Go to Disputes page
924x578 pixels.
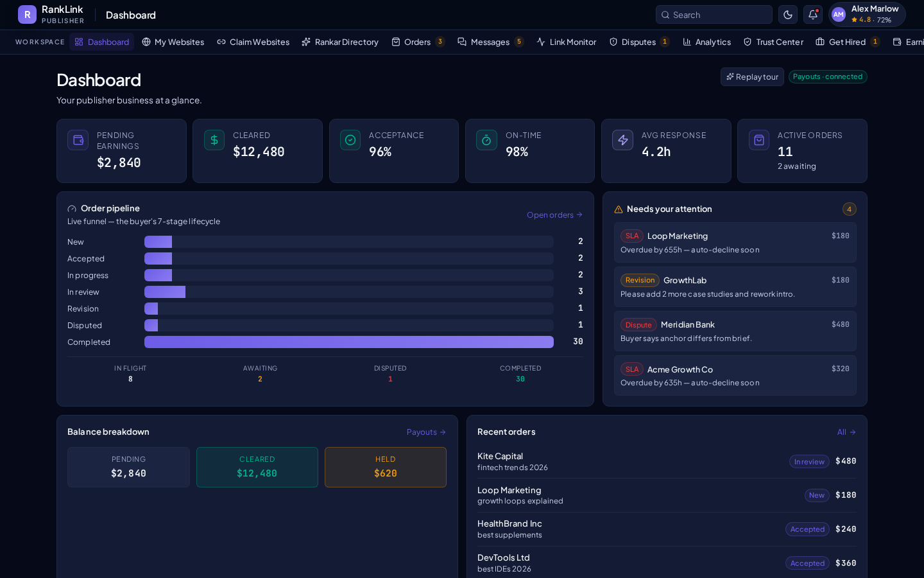639,42
